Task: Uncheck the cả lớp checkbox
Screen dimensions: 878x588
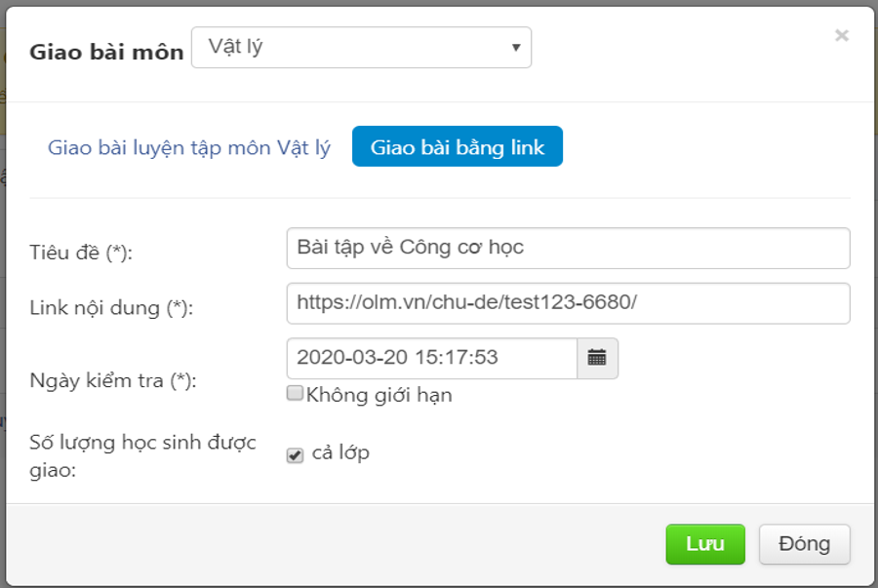Action: pyautogui.click(x=295, y=455)
